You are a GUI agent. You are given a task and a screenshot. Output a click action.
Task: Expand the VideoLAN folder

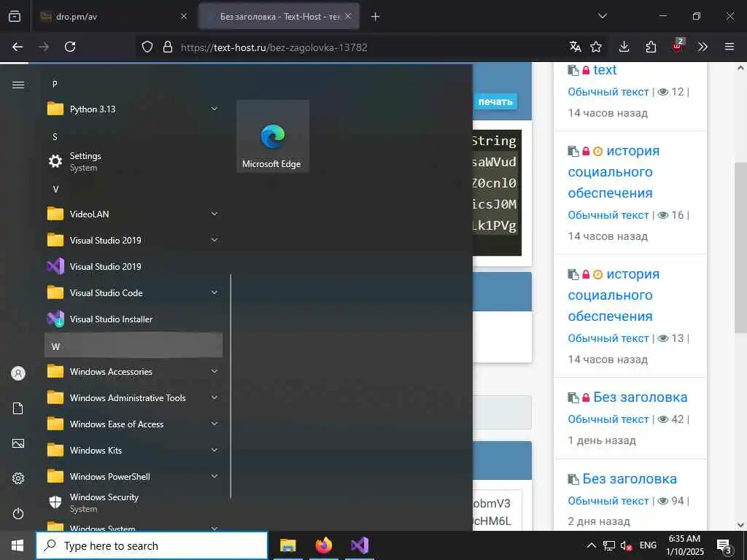coord(133,214)
